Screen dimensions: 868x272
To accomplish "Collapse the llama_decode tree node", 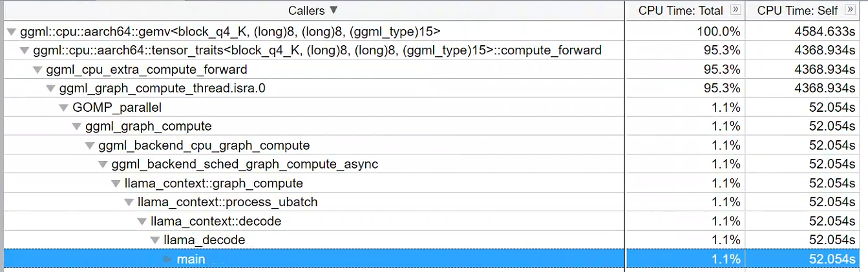I will tap(155, 240).
